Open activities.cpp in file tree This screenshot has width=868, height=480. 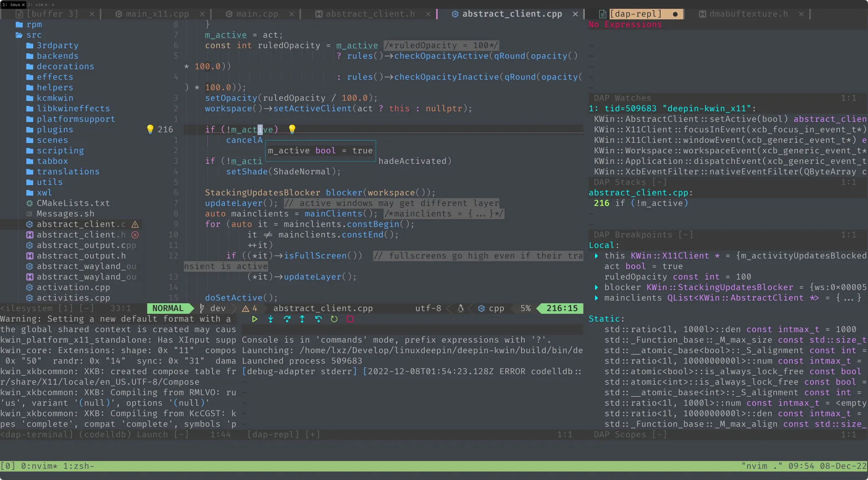click(73, 298)
